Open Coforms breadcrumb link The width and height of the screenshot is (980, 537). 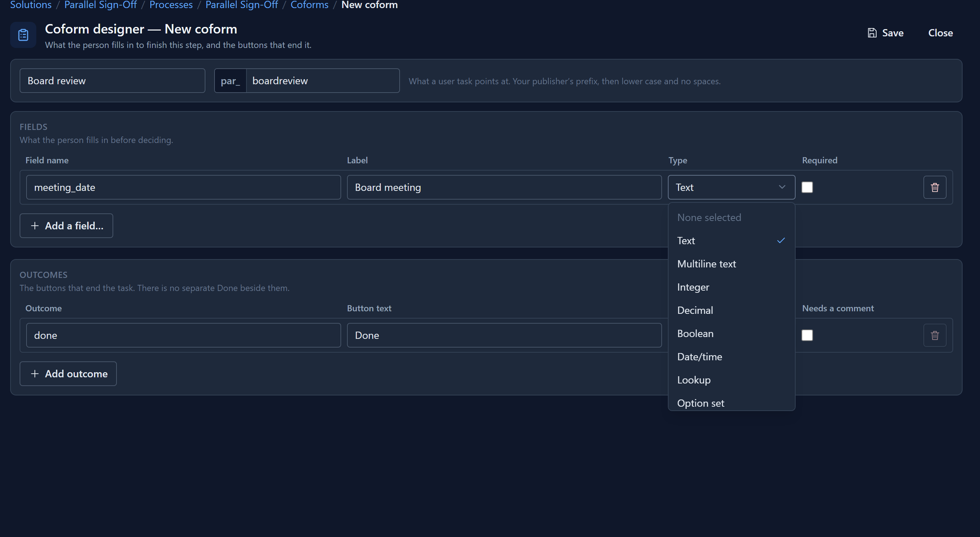[310, 5]
